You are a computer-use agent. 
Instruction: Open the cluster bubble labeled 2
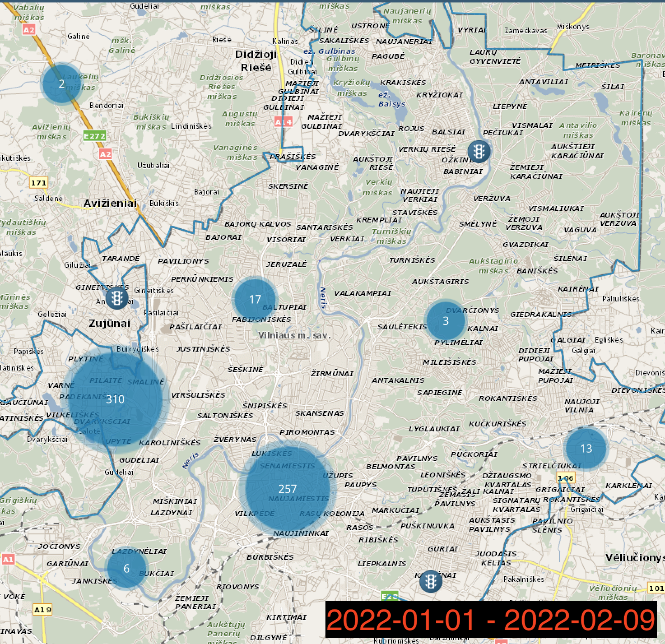(x=61, y=83)
